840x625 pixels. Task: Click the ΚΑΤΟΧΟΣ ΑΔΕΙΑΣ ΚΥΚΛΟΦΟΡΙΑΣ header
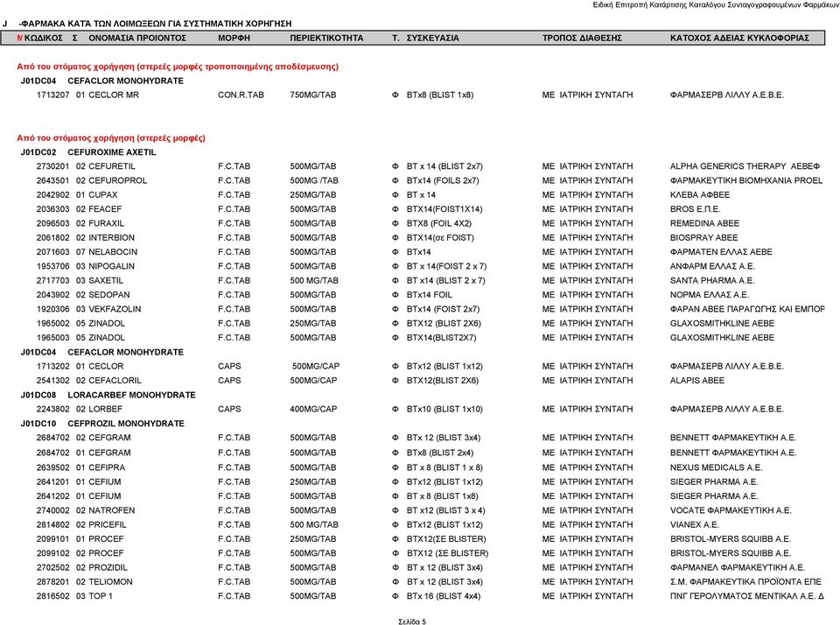click(x=739, y=38)
